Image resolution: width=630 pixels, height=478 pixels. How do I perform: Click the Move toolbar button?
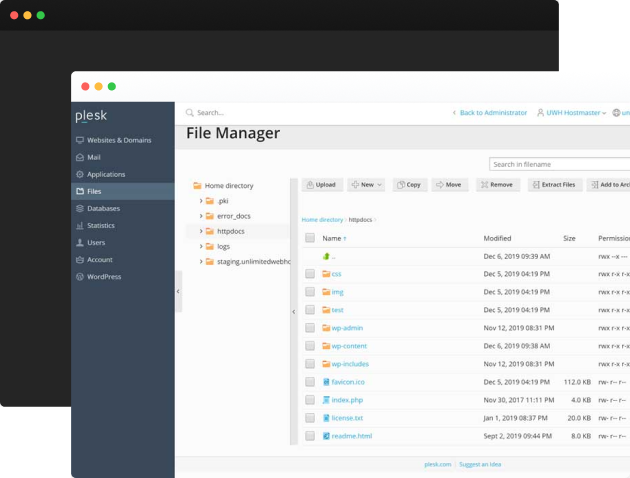click(x=450, y=185)
